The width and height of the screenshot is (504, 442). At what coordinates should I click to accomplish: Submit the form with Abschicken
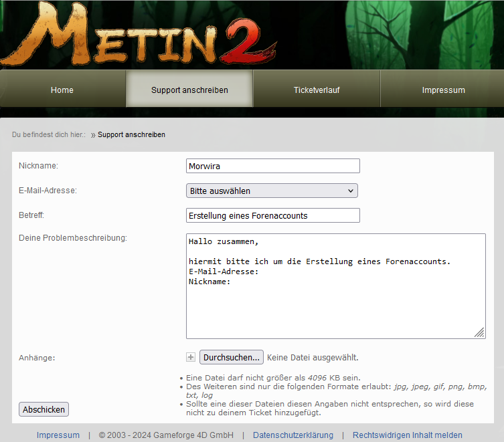(44, 409)
